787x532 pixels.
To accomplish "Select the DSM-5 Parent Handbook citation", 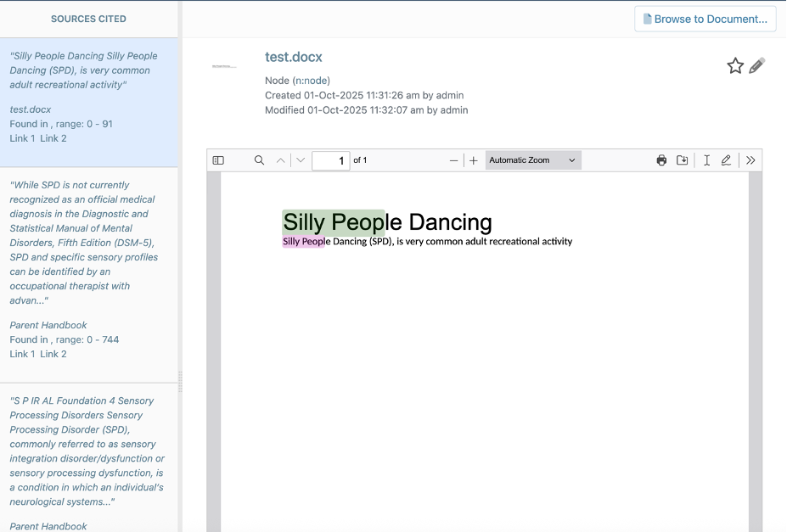I will [82, 243].
